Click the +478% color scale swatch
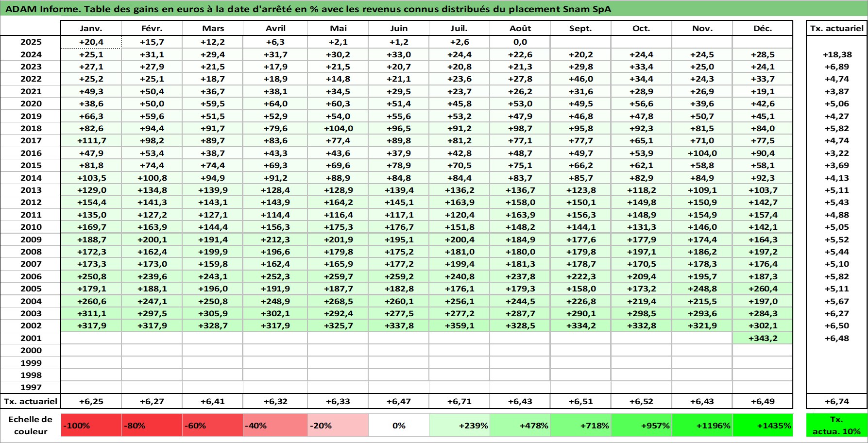868x443 pixels. point(520,426)
